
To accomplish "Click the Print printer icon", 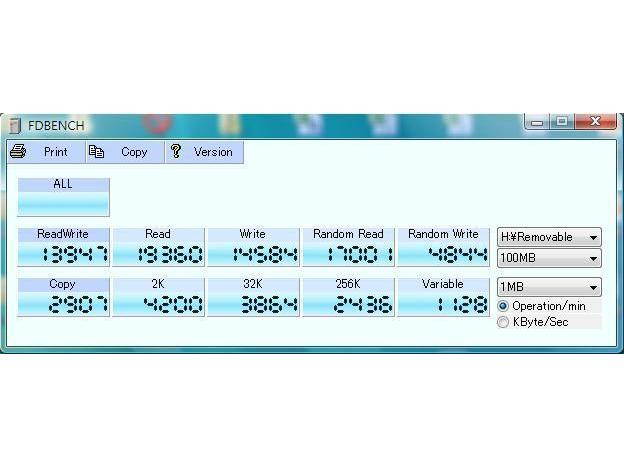I will point(18,152).
